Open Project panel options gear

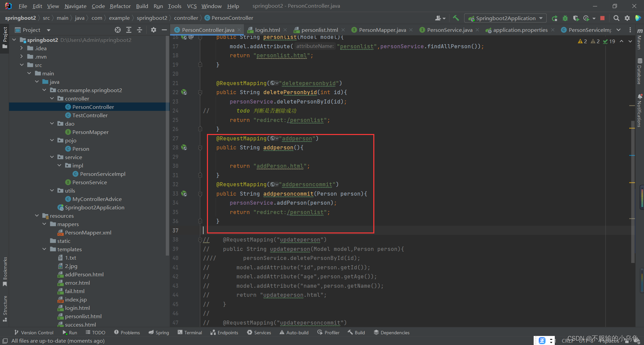coord(154,30)
